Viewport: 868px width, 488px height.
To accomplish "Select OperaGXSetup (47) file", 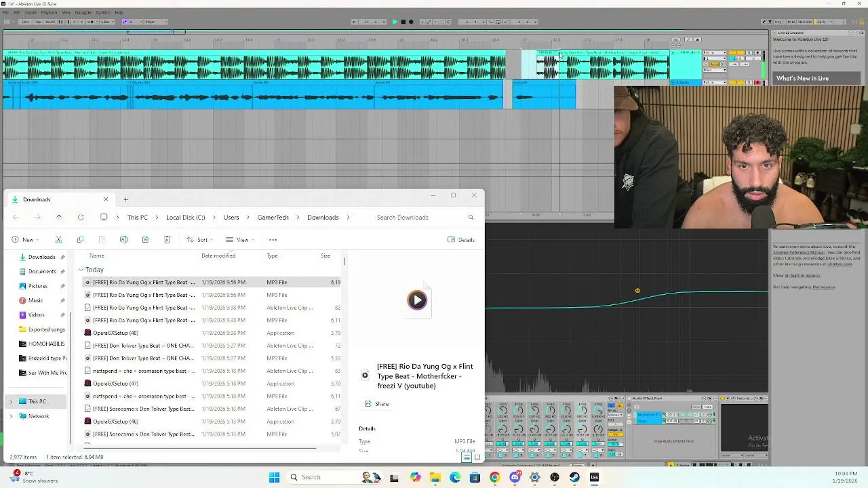I will [115, 384].
